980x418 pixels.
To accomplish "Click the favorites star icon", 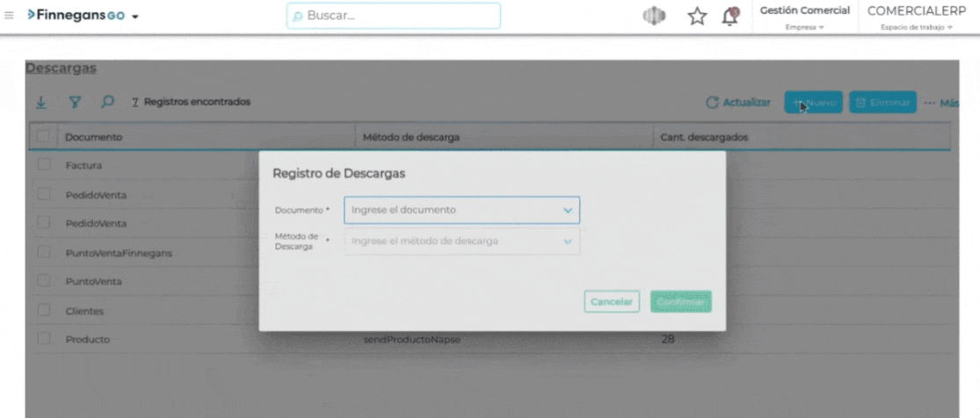I will (697, 17).
